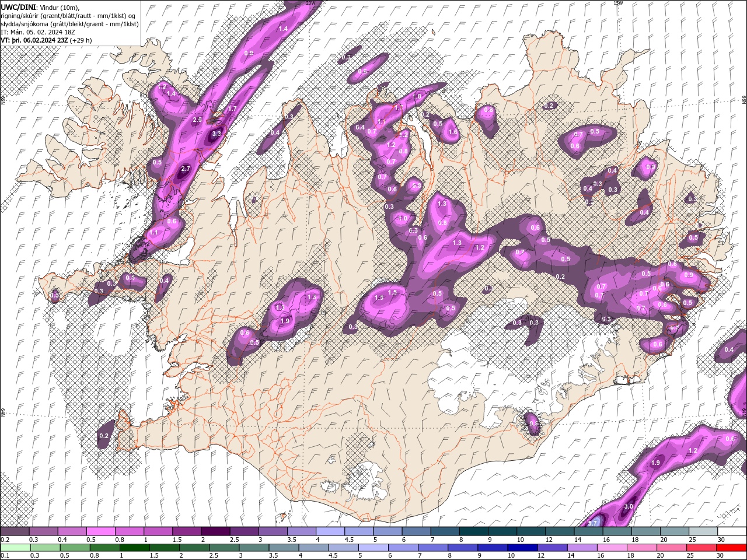Click the 1.9 value in the southeast offshore band
This screenshot has height=560, width=747.
[x=655, y=463]
